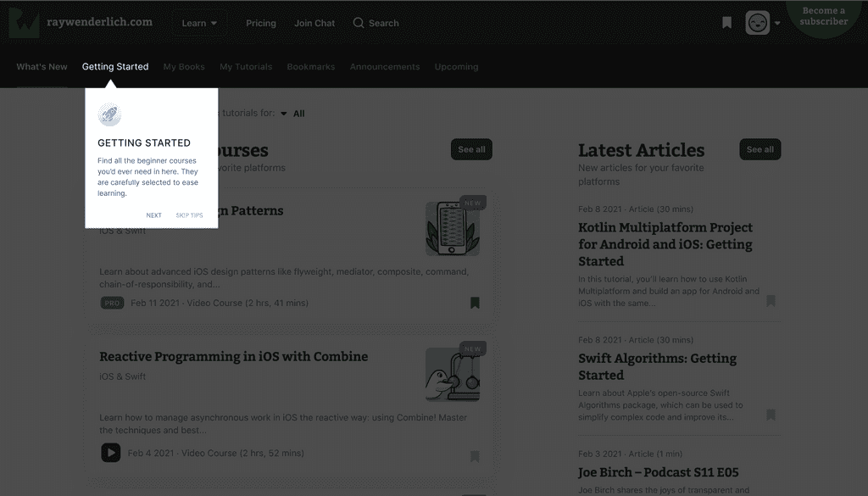
Task: Click the rocket icon in the tip popup
Action: pos(109,114)
